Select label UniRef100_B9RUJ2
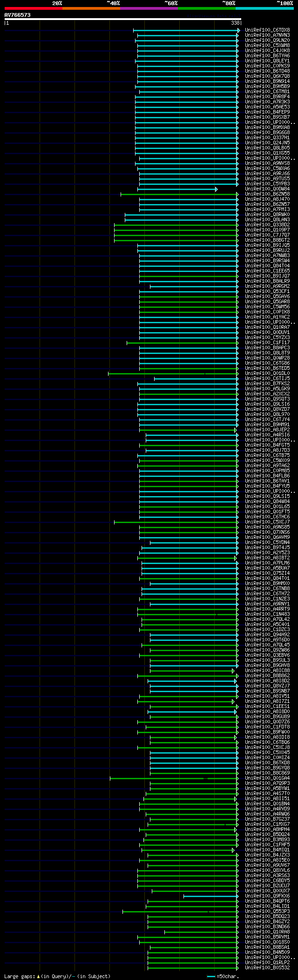This screenshot has width=298, height=980. point(267,251)
